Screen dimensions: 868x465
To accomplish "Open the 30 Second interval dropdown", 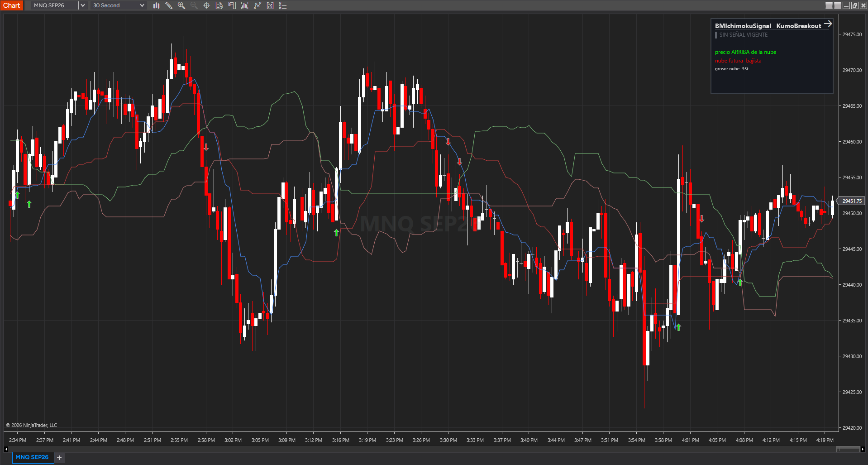I will pos(118,5).
